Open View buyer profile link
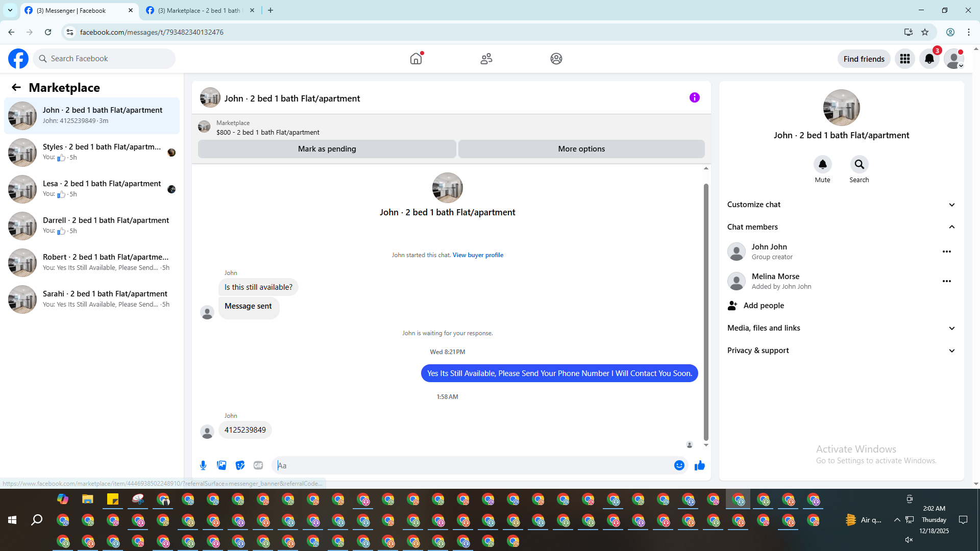980x551 pixels. [x=478, y=255]
